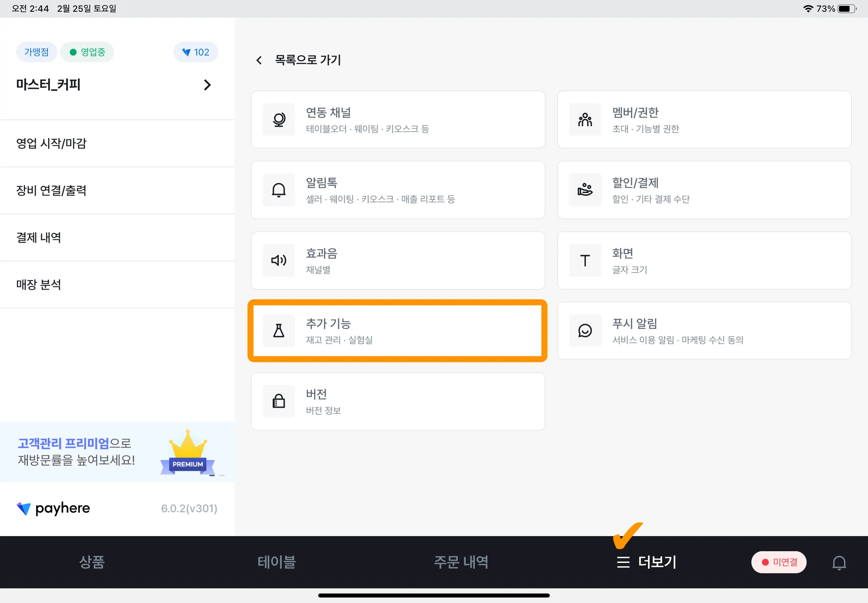Open the 연동 채널 lightbulb icon

[x=279, y=119]
